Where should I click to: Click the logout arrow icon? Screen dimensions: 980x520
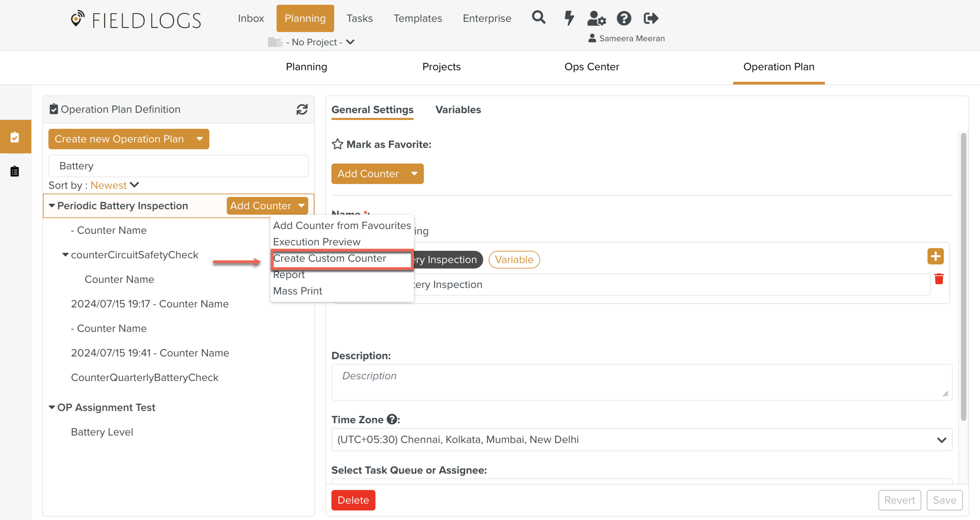[651, 18]
